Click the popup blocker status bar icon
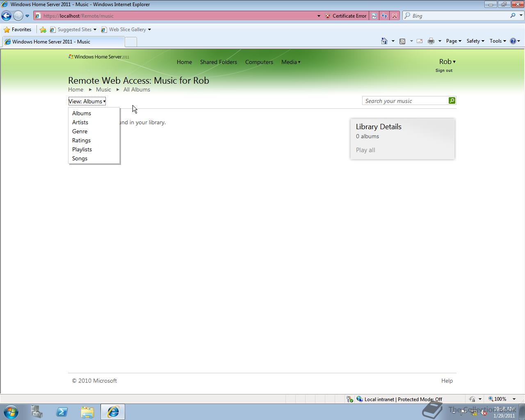The width and height of the screenshot is (525, 420). click(350, 399)
